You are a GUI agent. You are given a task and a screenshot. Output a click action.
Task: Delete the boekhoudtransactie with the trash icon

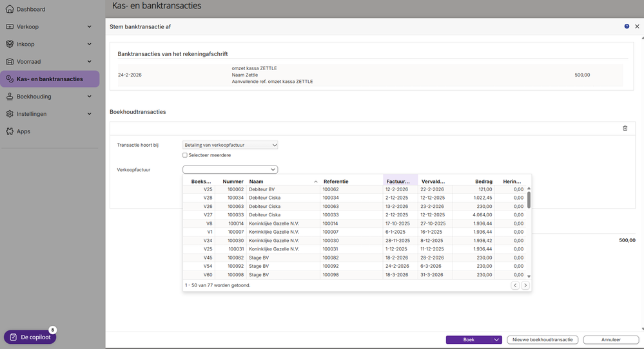(x=625, y=128)
